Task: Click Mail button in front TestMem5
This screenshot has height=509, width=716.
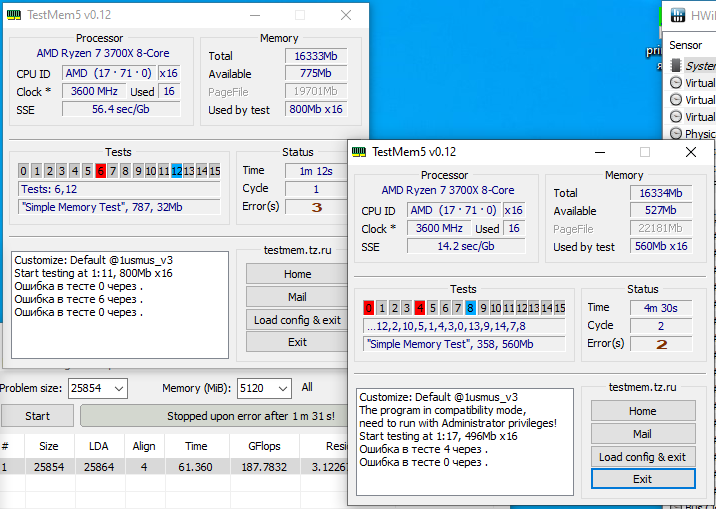Action: 643,434
